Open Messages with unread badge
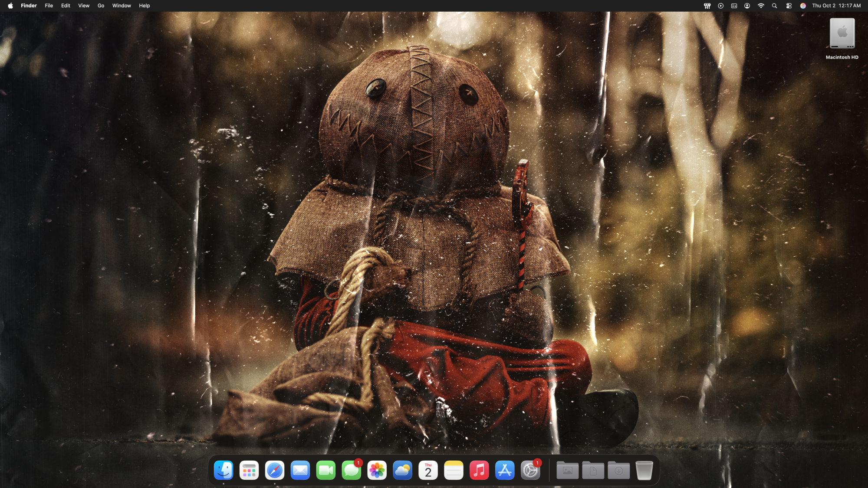Screen dimensions: 868x488 352,470
